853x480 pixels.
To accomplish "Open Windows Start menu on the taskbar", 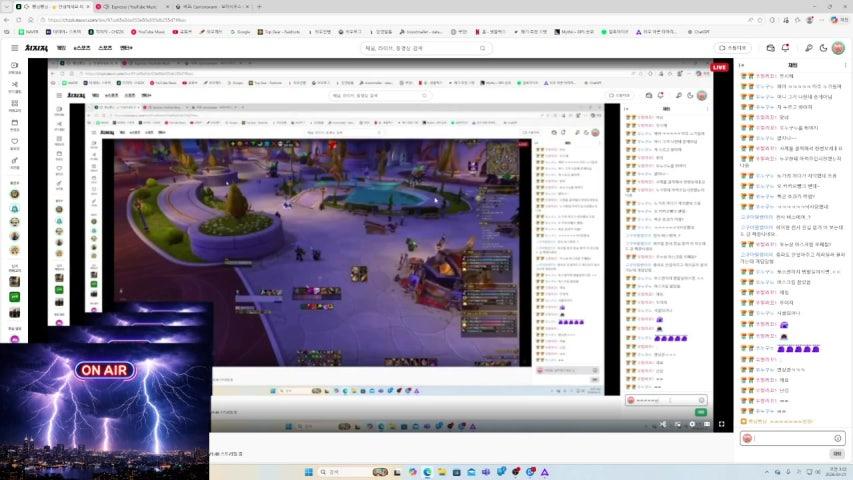I will (x=308, y=472).
